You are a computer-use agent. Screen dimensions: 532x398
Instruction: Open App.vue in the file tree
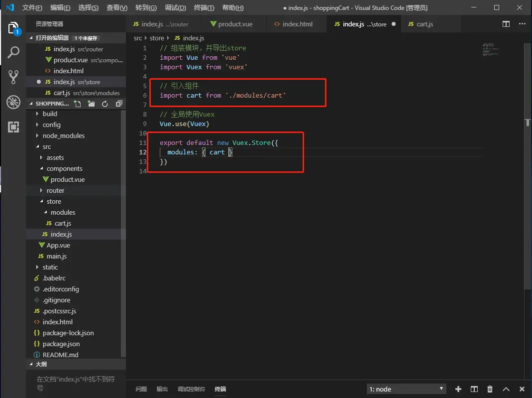[73, 245]
